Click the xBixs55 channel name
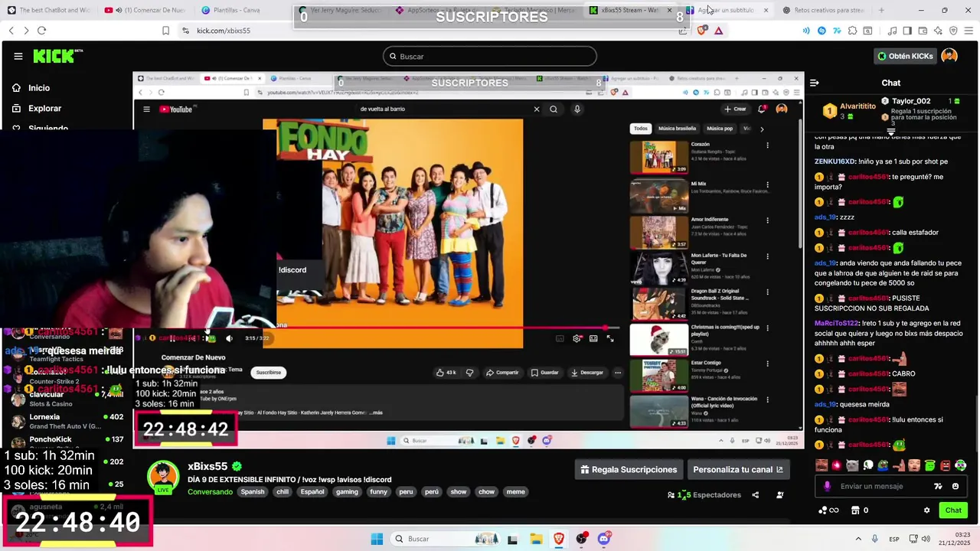Image resolution: width=980 pixels, height=551 pixels. point(207,466)
